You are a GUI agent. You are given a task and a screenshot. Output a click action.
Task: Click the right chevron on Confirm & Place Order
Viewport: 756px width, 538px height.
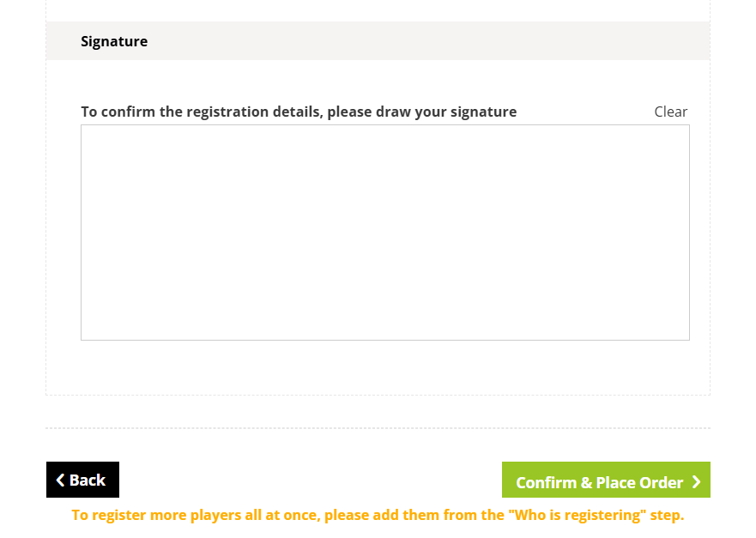tap(696, 482)
